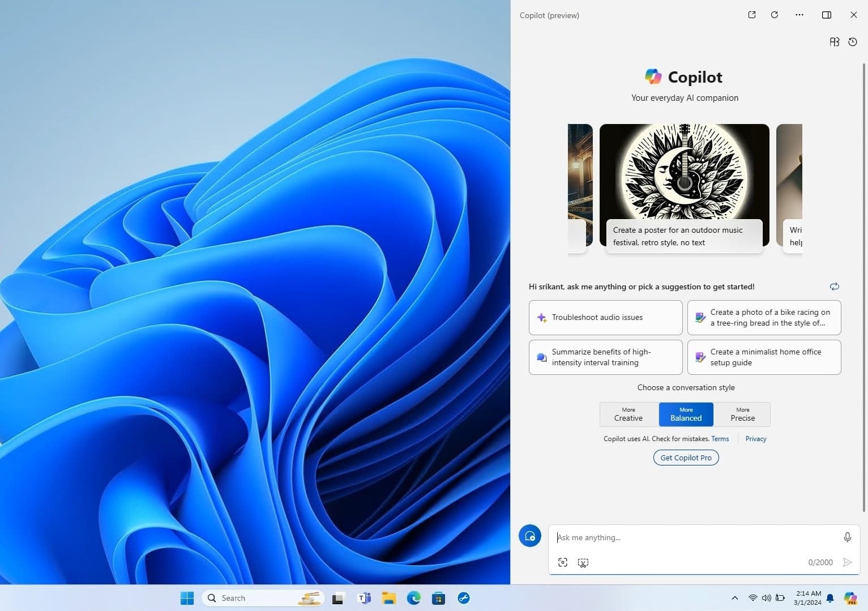This screenshot has height=611, width=868.
Task: Start a new topic in Copilot
Action: (530, 536)
